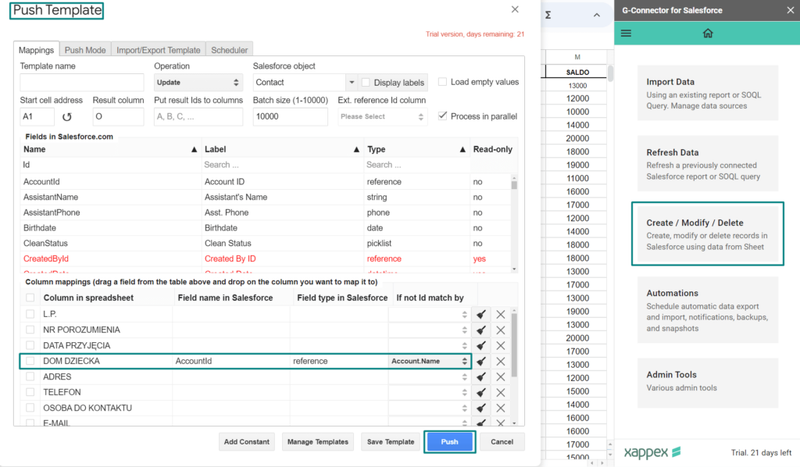Close the G-Connector sidebar panel
800x467 pixels.
click(x=790, y=10)
